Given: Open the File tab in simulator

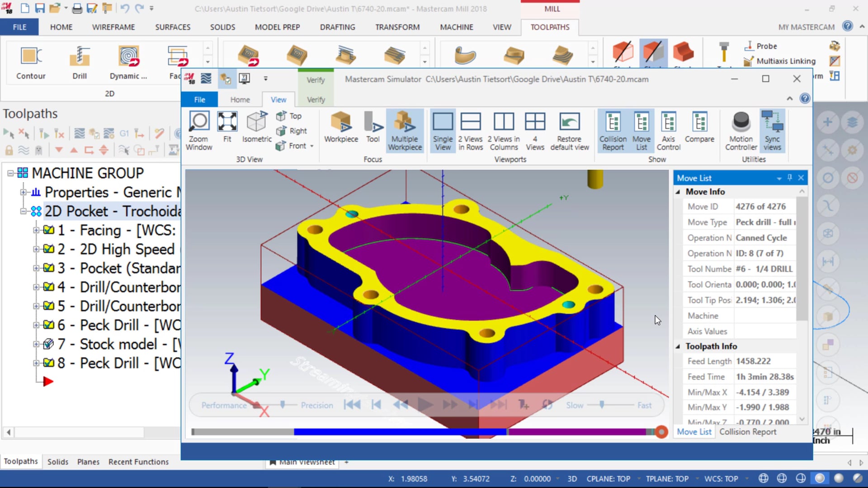Looking at the screenshot, I should click(x=199, y=99).
